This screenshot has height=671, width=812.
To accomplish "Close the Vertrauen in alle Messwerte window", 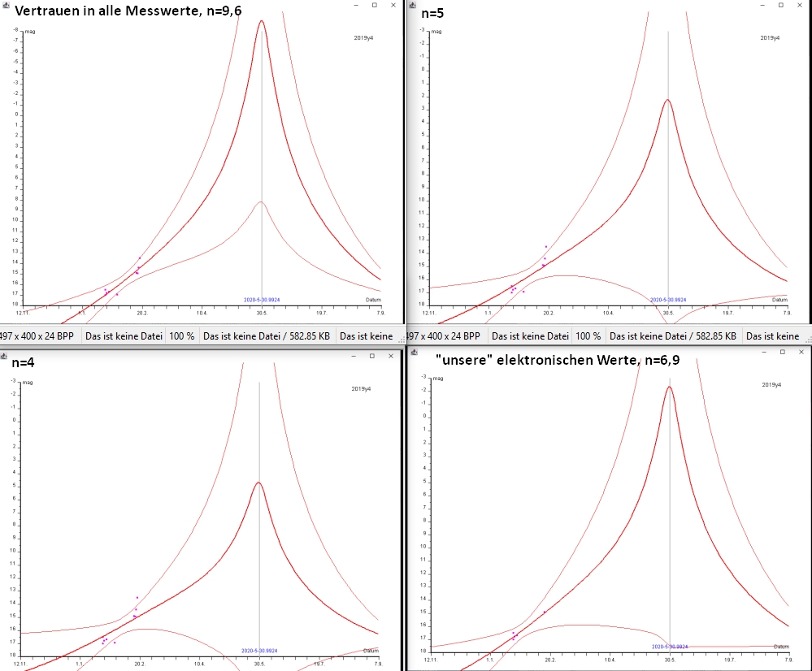I will pos(393,5).
